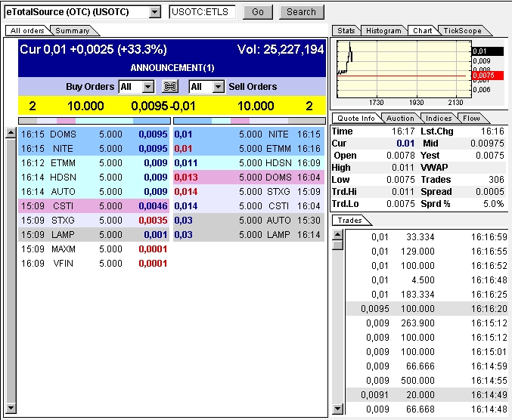Click the pink segment in buy-side depth bar

pyautogui.click(x=66, y=120)
